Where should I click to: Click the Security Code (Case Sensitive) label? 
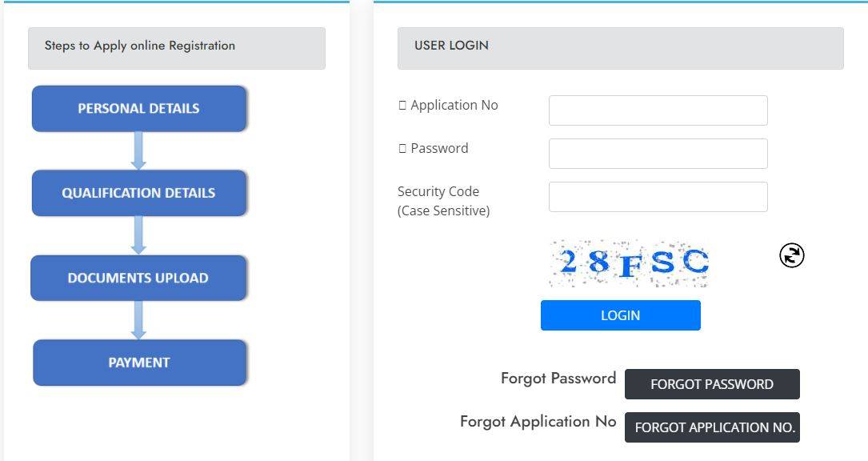[x=443, y=201]
